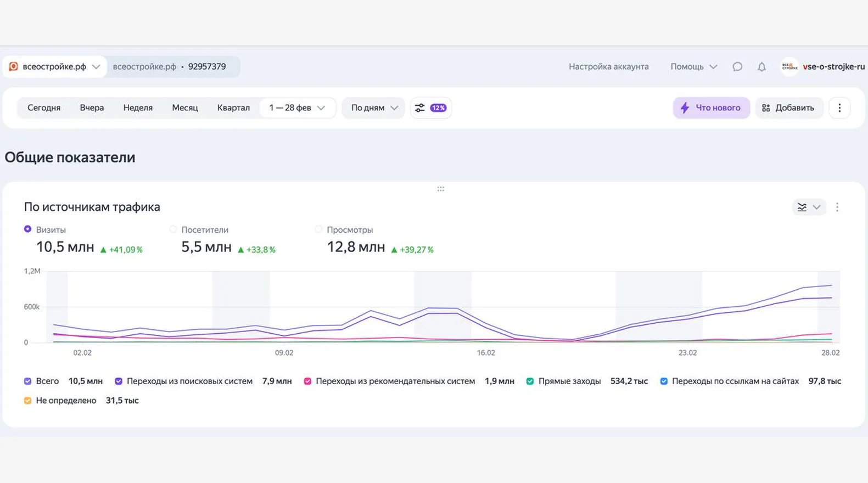Screen dimensions: 868x483
Task: Select the Просмотры metric radio button
Action: pyautogui.click(x=319, y=229)
